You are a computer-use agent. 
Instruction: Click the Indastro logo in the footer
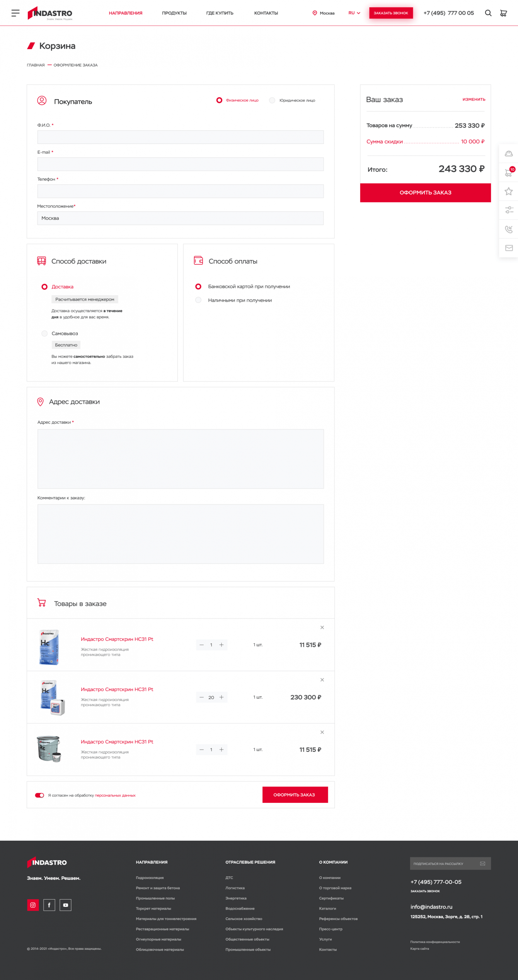pos(47,862)
